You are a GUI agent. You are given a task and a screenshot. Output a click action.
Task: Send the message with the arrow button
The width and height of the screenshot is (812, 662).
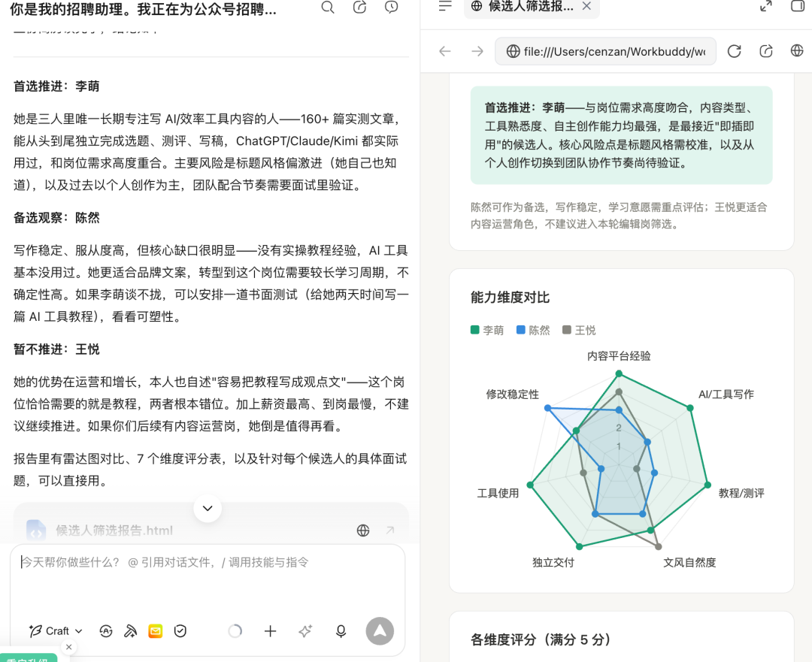[380, 631]
